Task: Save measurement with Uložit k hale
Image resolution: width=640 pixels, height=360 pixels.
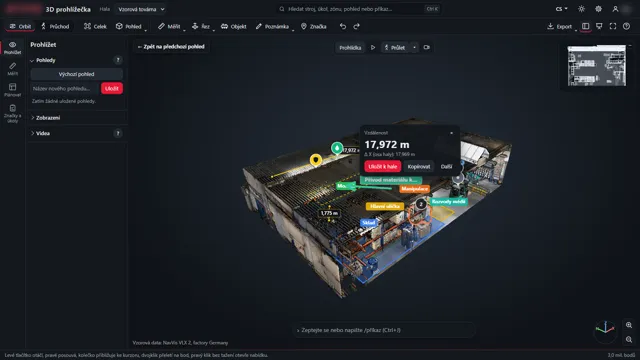Action: pyautogui.click(x=382, y=167)
